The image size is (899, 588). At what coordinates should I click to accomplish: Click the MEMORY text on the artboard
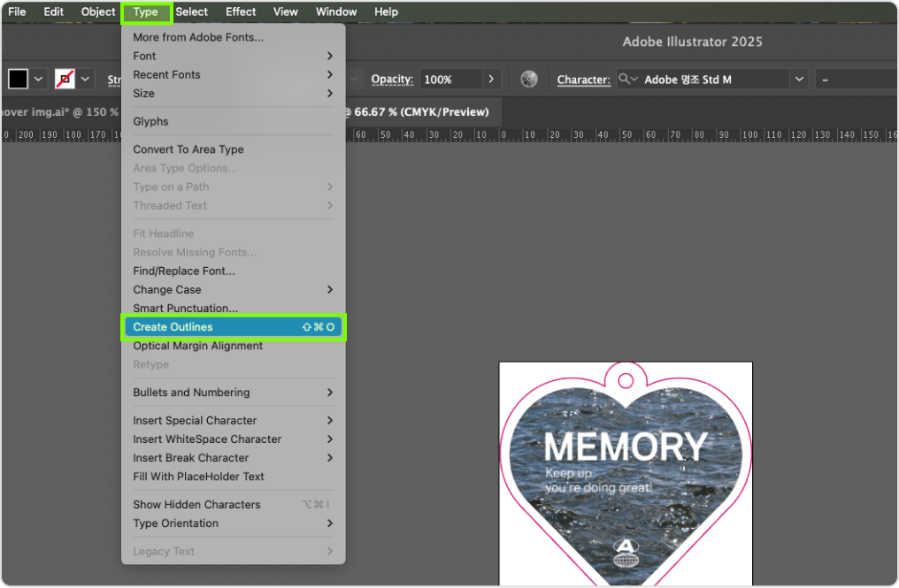point(626,447)
